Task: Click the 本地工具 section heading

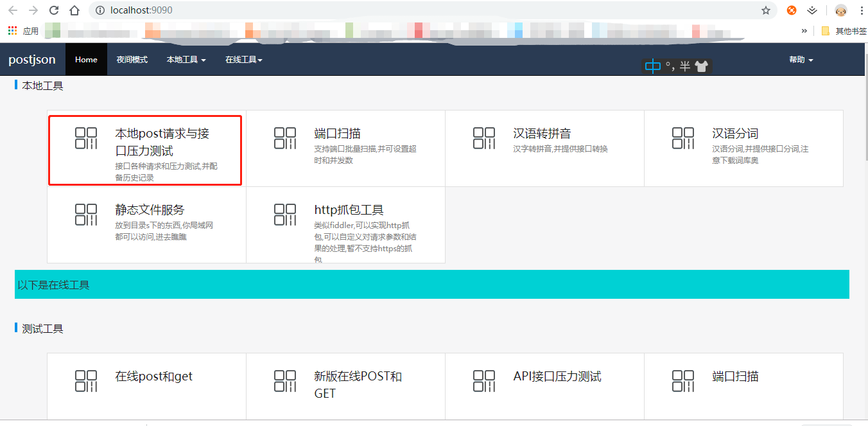Action: tap(42, 85)
